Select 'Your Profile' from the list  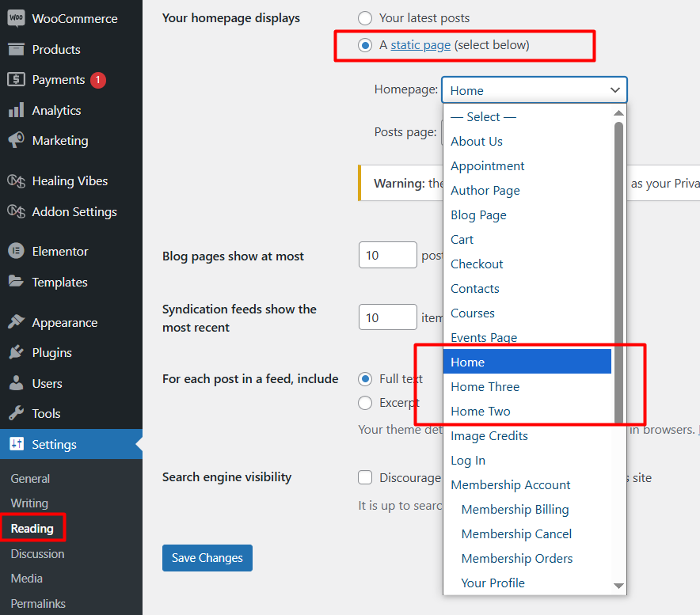tap(527, 583)
